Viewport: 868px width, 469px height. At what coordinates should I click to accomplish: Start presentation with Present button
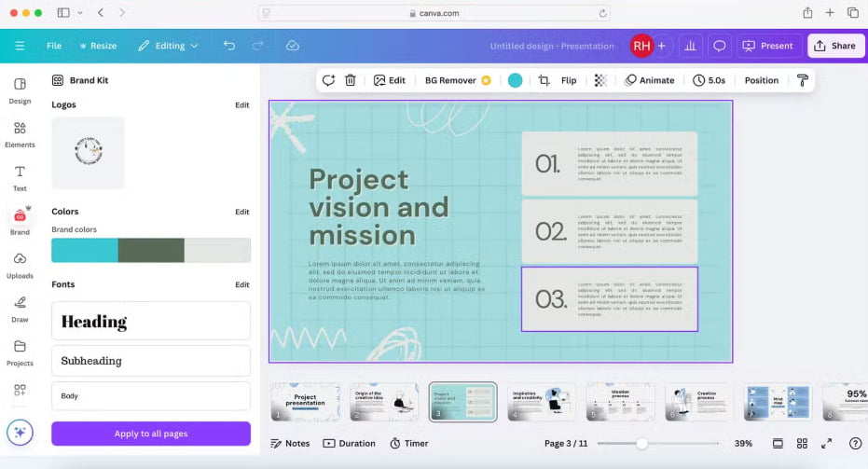(x=768, y=46)
